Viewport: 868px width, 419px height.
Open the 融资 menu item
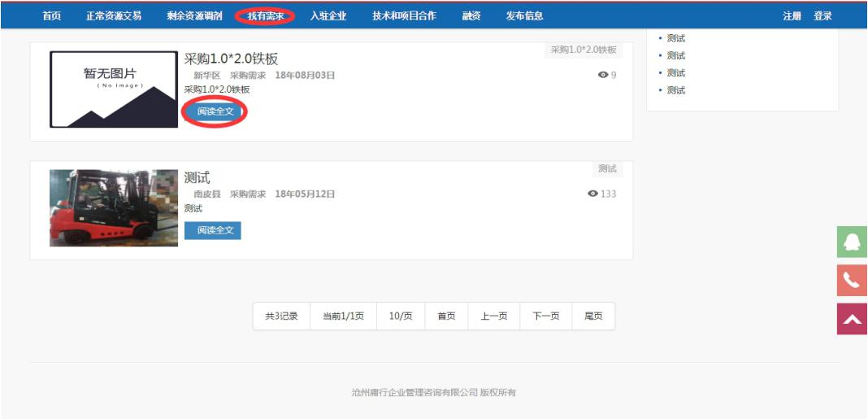pos(471,15)
